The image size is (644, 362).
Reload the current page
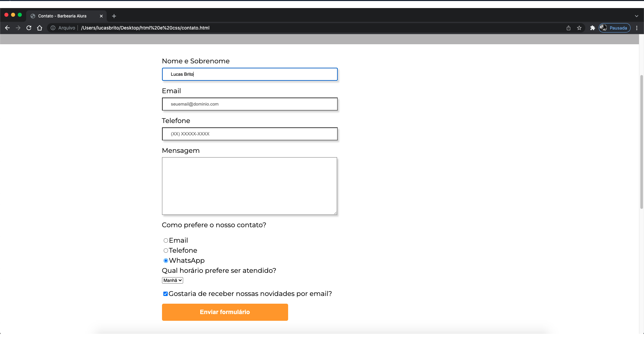[29, 28]
